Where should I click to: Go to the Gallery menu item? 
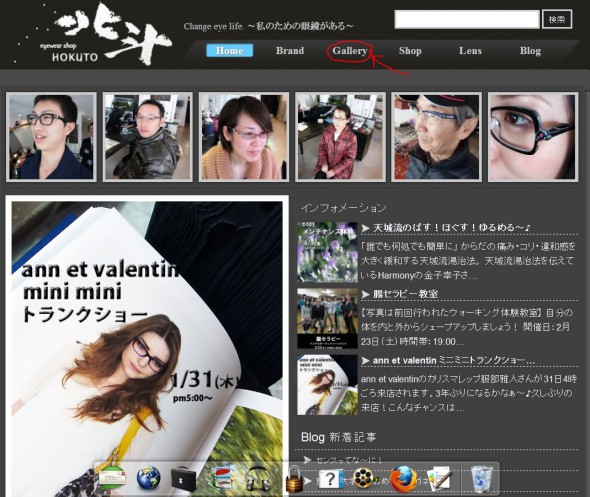tap(350, 51)
